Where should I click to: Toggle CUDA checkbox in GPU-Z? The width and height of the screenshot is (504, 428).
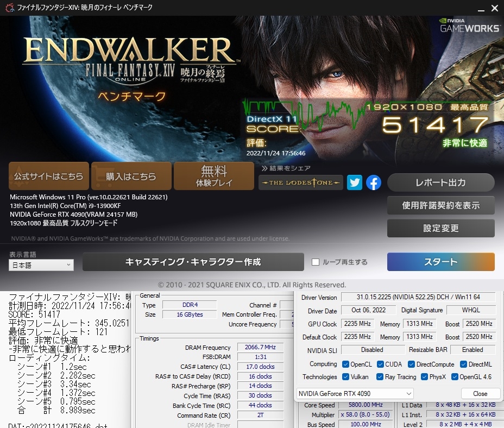[x=380, y=364]
